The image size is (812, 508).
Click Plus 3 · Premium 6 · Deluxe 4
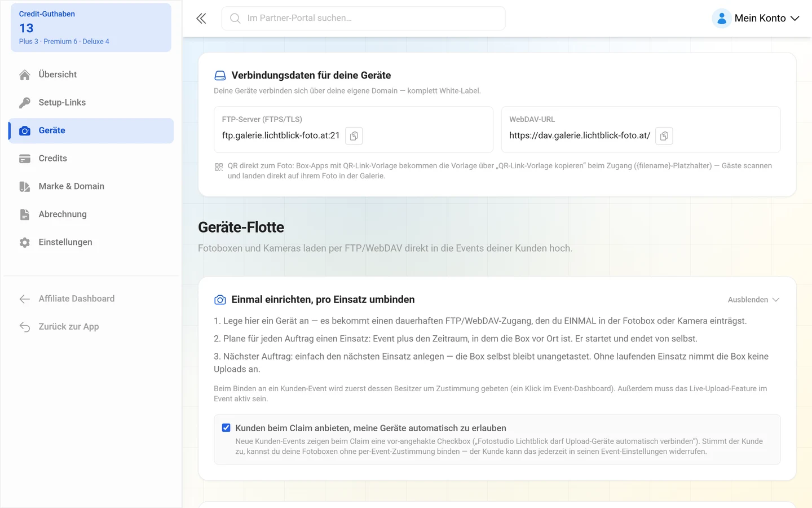pyautogui.click(x=64, y=42)
